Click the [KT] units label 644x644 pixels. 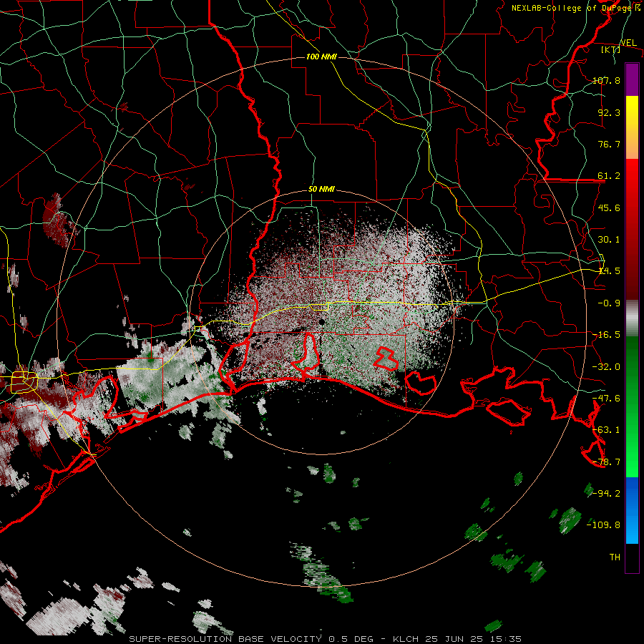(x=610, y=49)
